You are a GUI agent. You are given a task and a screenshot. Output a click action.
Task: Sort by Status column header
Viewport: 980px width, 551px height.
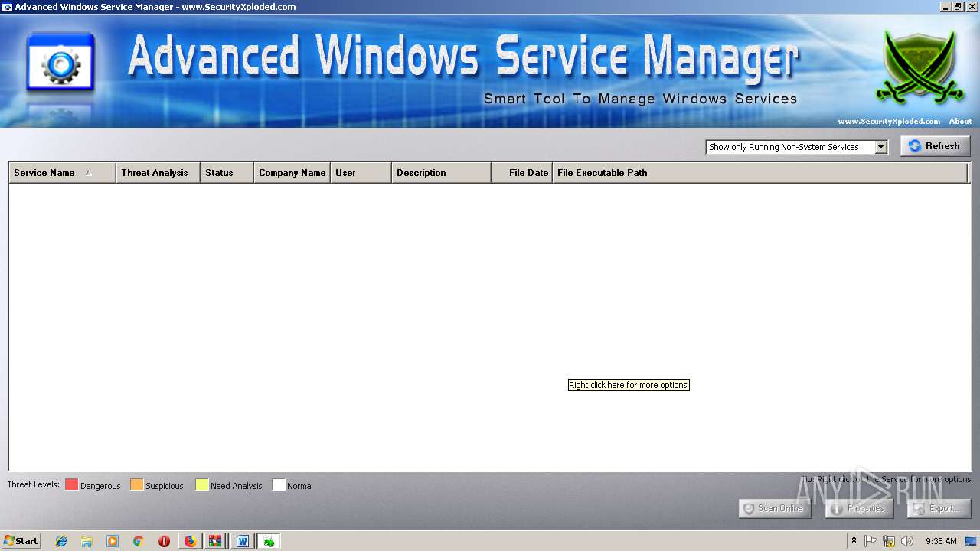(x=227, y=173)
